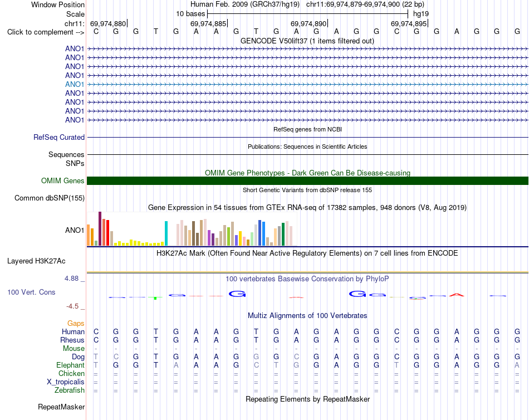The image size is (529, 420).
Task: Click the light-blue highlighted ANO1 transcript label
Action: (x=75, y=85)
